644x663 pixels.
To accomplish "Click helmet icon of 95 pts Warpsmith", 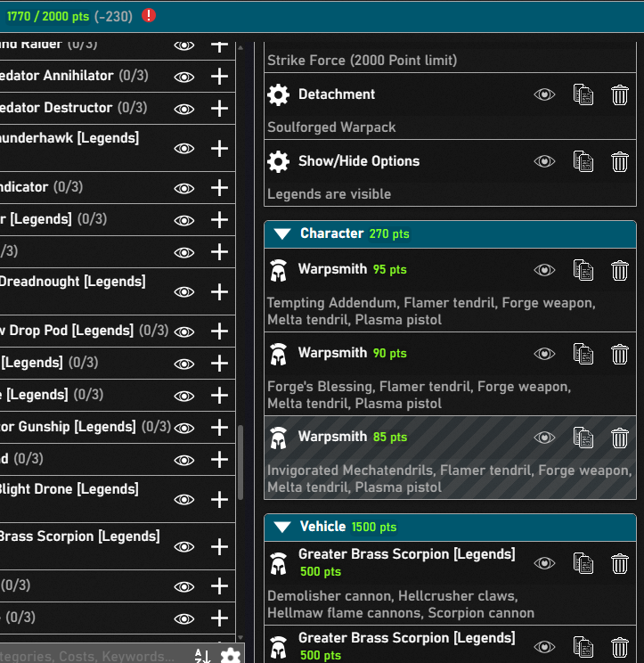I will click(279, 270).
